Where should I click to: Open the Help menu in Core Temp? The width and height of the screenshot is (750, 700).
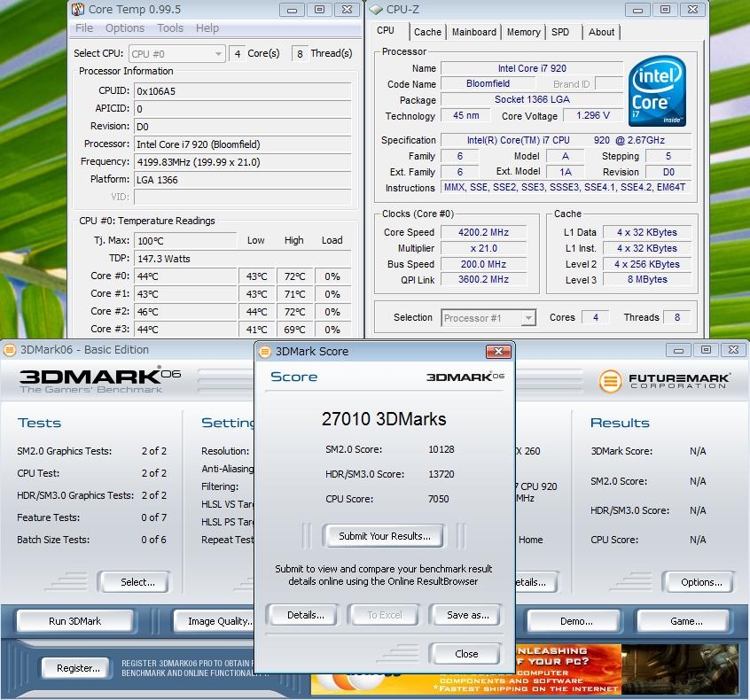click(207, 28)
